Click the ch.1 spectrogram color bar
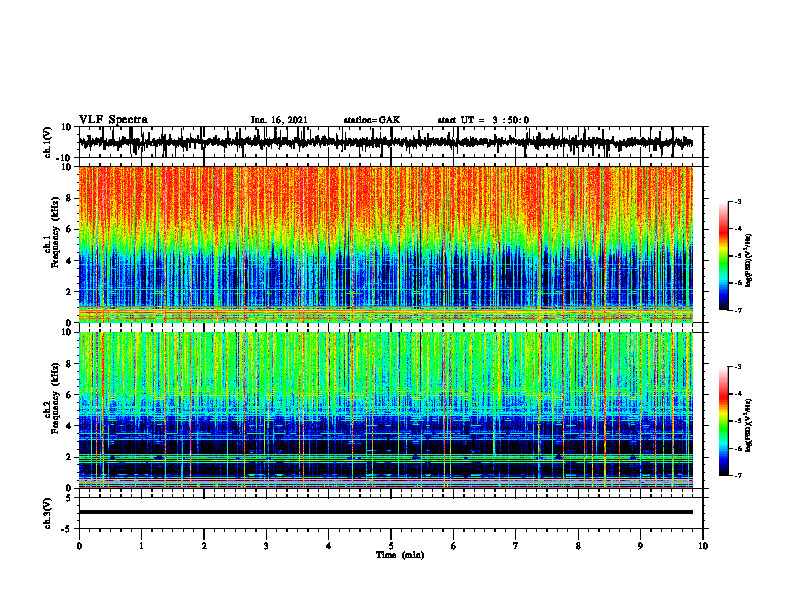This screenshot has width=792, height=612. click(x=724, y=256)
